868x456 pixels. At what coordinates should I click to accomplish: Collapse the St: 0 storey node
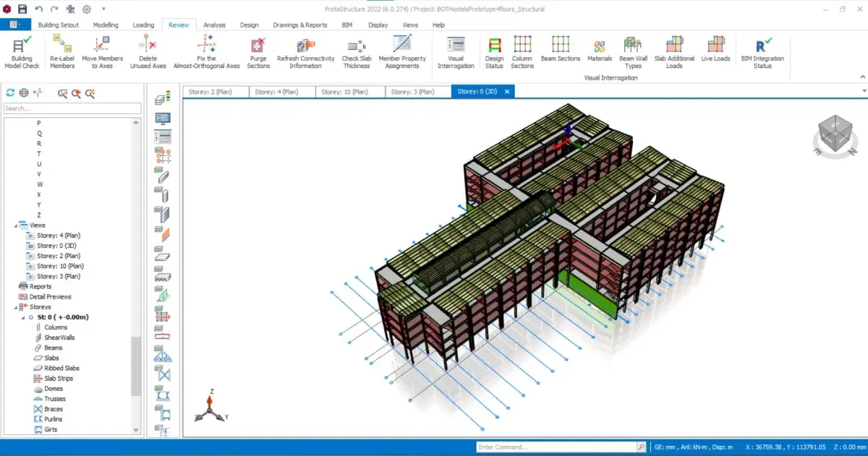[22, 317]
